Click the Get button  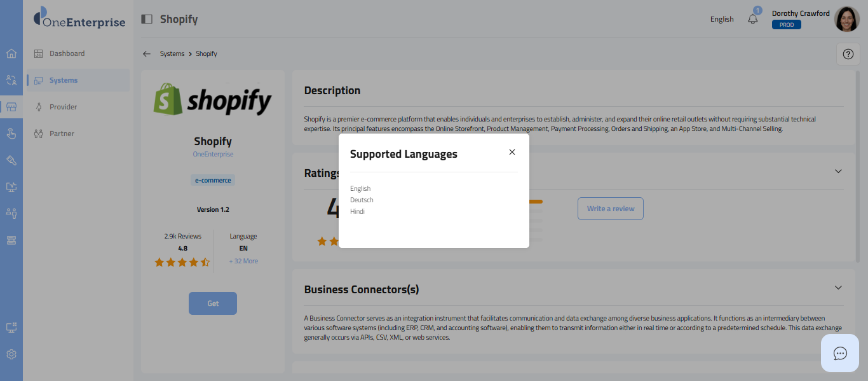pos(213,303)
